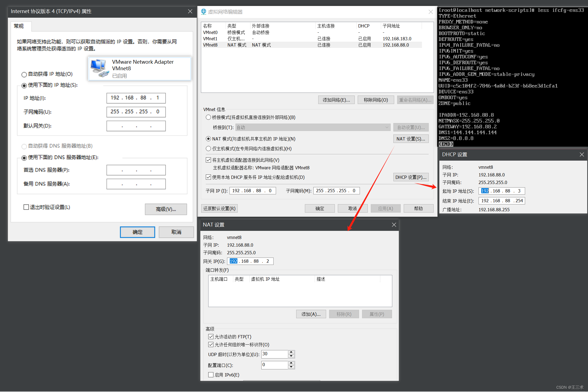Enable the 启用 IPv6 checkbox
Screen dimensions: 588x392
coord(211,375)
